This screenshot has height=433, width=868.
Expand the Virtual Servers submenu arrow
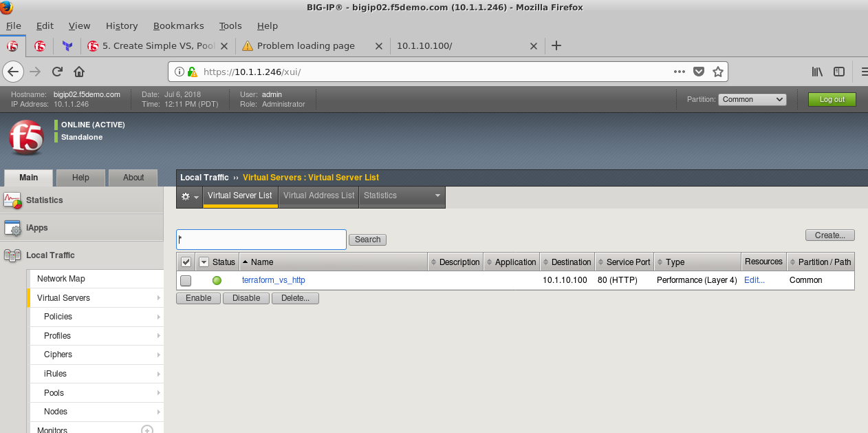coord(158,298)
